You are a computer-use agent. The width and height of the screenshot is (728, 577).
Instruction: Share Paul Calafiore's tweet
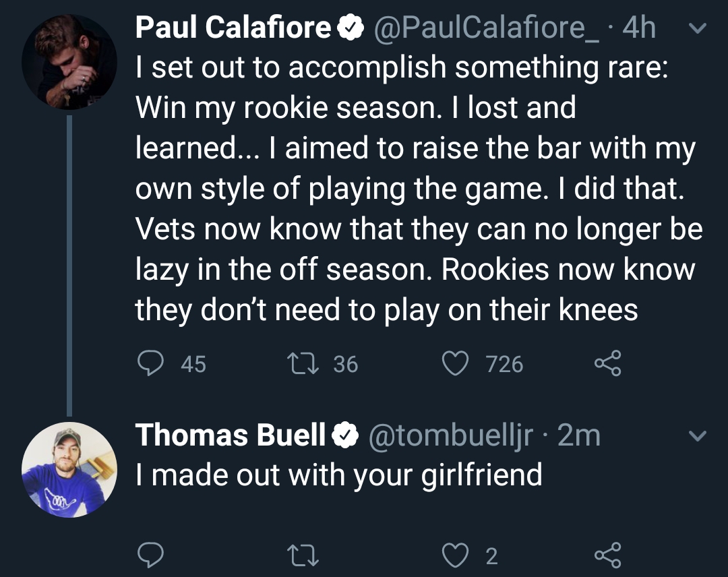tap(608, 363)
